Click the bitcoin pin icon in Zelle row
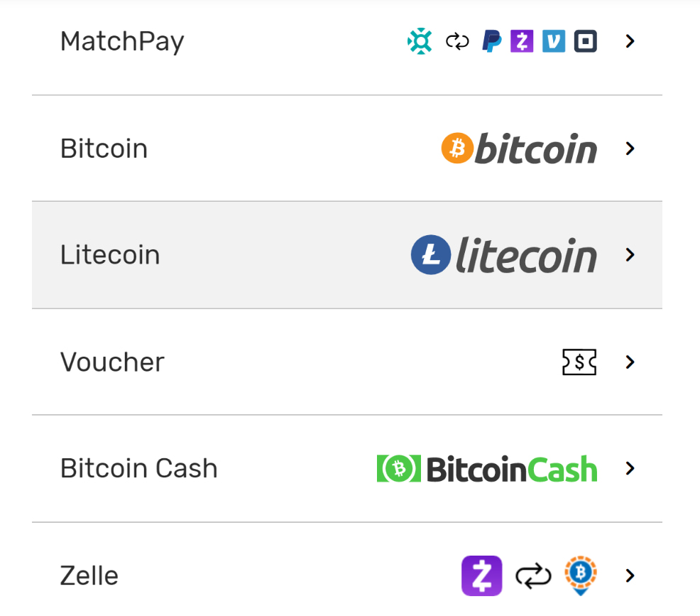 580,576
